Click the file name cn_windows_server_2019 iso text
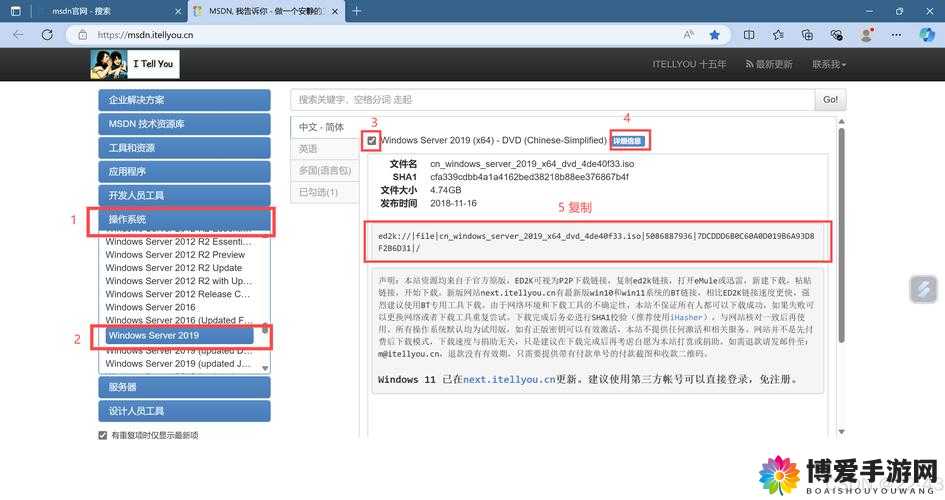The width and height of the screenshot is (945, 500). tap(532, 164)
